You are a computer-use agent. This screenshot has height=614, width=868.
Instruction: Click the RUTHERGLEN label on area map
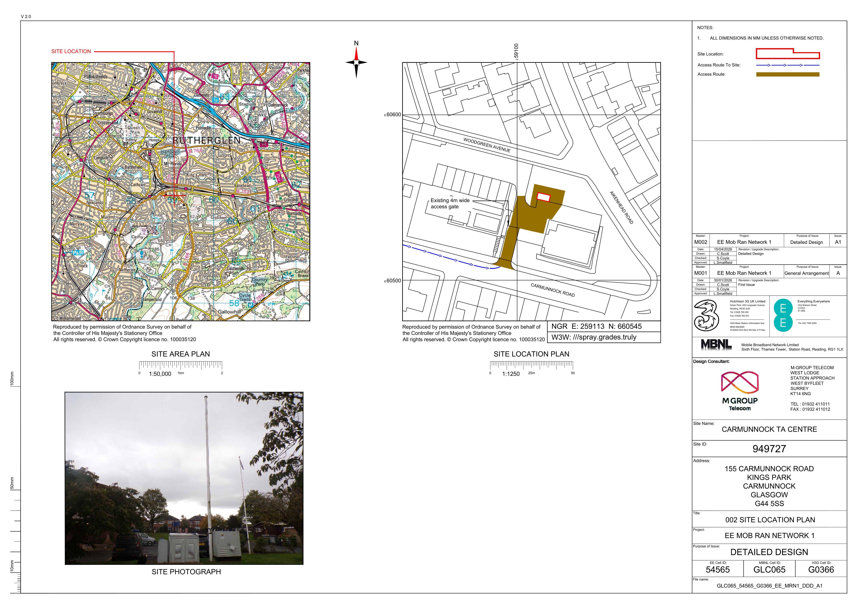(206, 140)
